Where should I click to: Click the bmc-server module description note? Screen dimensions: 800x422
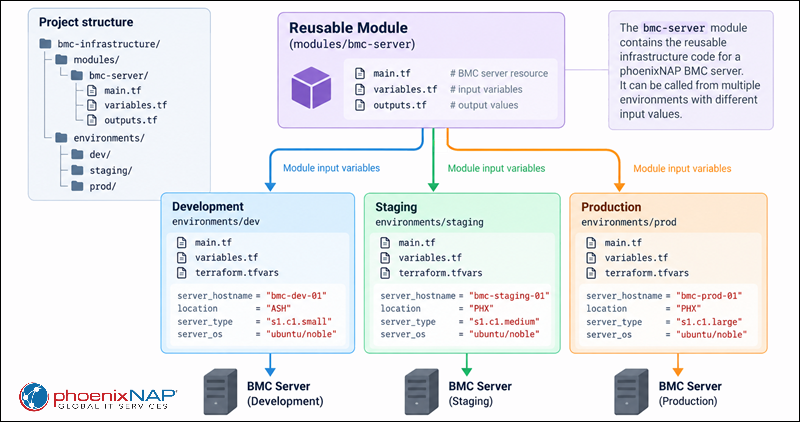(691, 70)
